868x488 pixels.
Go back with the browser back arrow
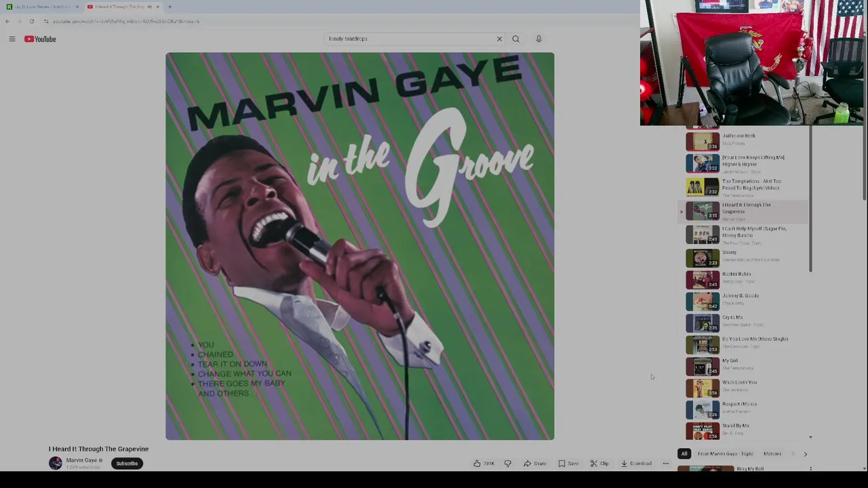click(7, 21)
